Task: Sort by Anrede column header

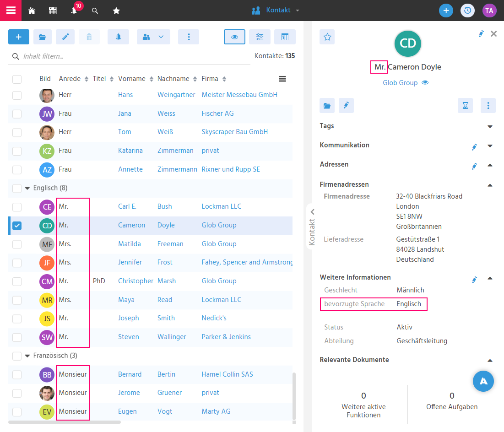Action: [73, 79]
